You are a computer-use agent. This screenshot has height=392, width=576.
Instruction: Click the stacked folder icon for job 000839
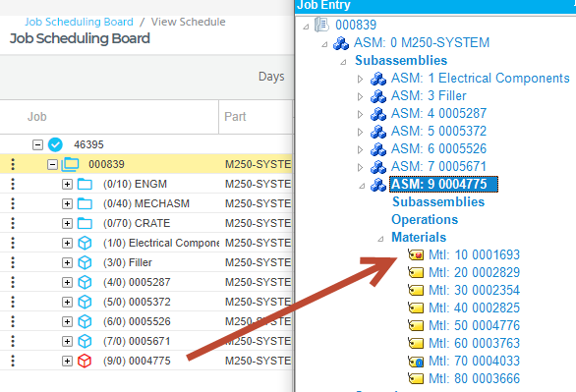coord(70,164)
